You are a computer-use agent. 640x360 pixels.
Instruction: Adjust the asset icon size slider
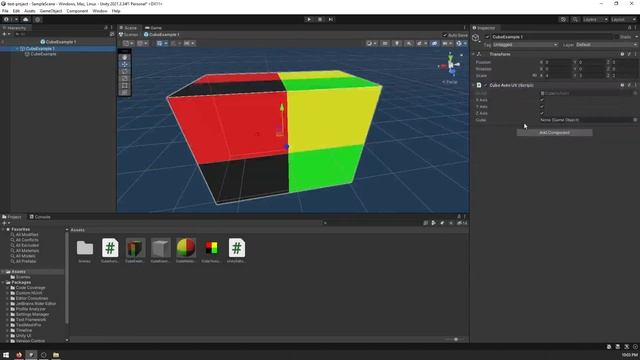456,339
